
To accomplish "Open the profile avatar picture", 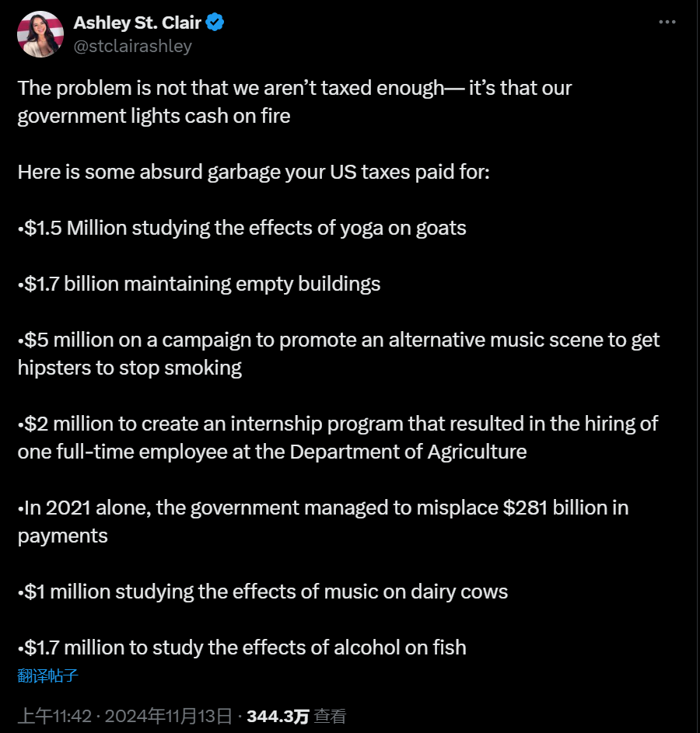I will tap(40, 34).
